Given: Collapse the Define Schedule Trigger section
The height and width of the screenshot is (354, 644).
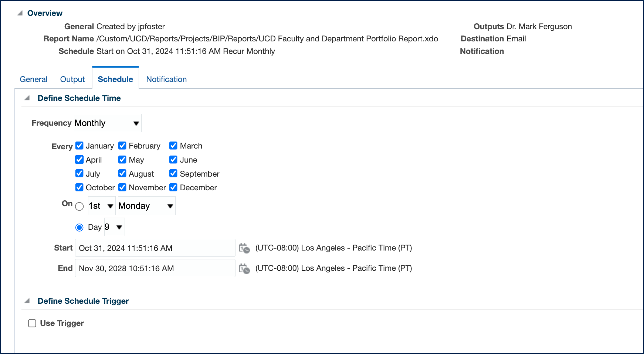Looking at the screenshot, I should pos(27,301).
